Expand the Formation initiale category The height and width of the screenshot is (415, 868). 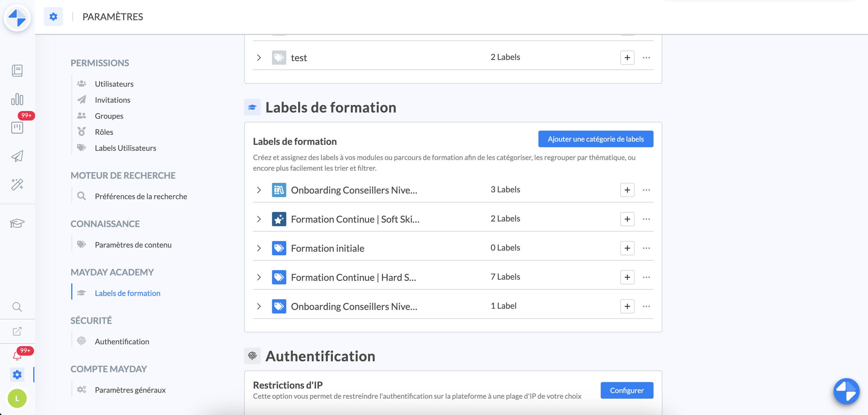[259, 248]
